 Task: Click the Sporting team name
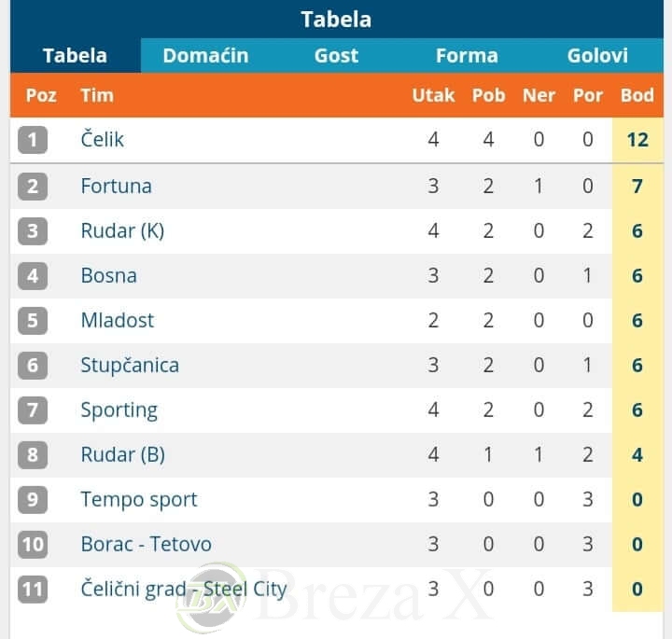[x=119, y=410]
